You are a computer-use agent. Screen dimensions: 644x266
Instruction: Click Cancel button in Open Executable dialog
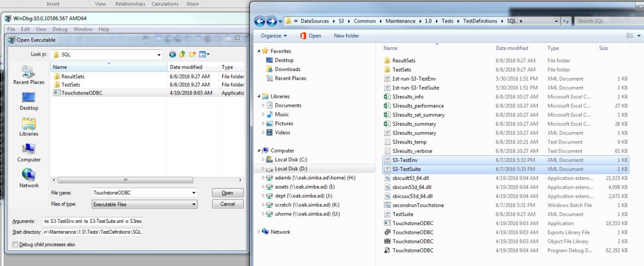(228, 204)
